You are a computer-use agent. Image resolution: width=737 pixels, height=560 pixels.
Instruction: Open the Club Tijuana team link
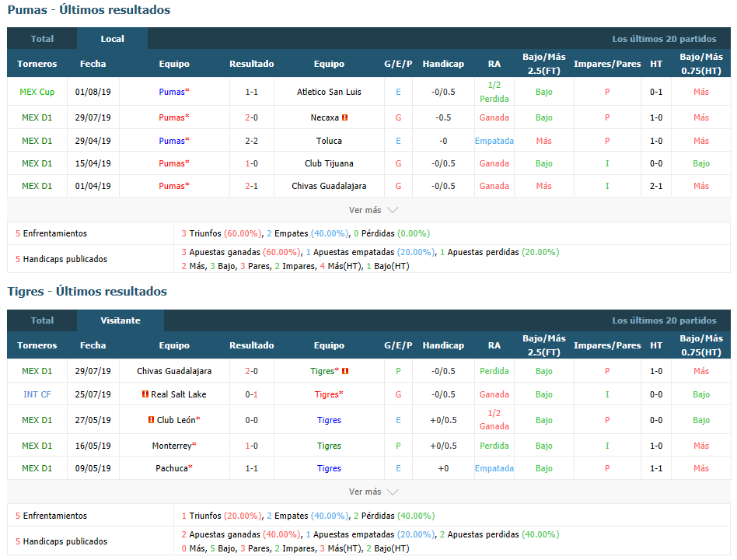(x=329, y=163)
